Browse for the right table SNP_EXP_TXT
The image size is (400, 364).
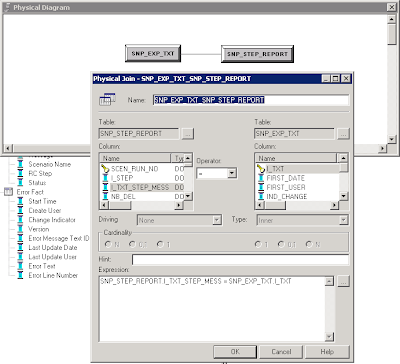point(343,134)
